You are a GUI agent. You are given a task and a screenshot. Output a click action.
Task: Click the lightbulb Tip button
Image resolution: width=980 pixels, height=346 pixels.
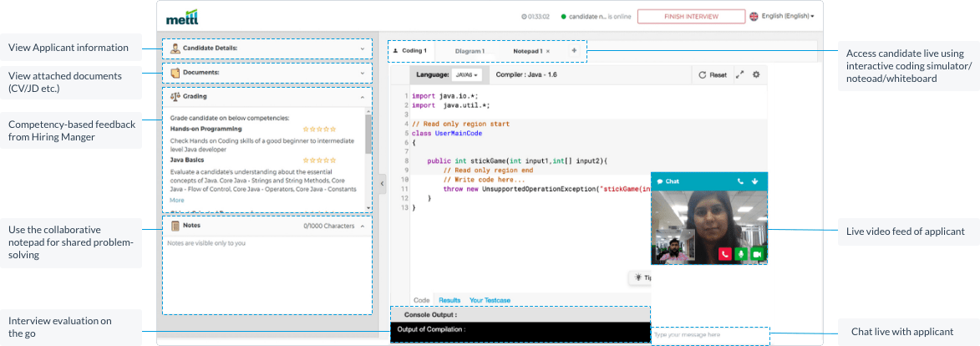(642, 277)
